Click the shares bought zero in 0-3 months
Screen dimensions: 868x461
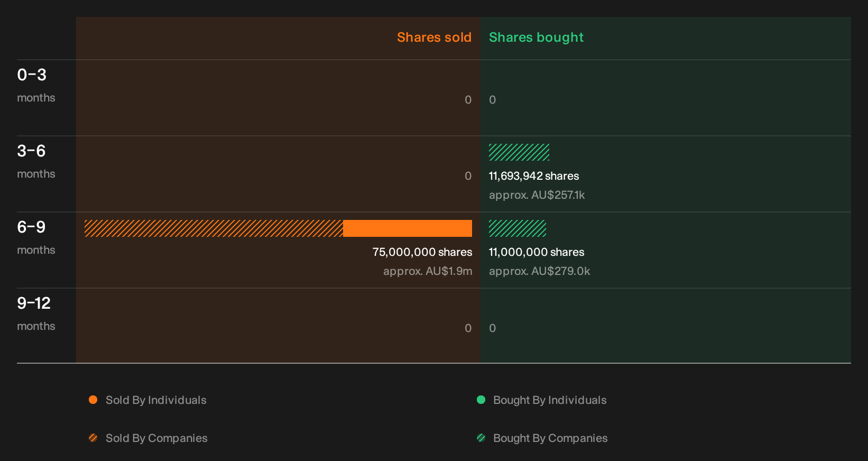[x=492, y=100]
